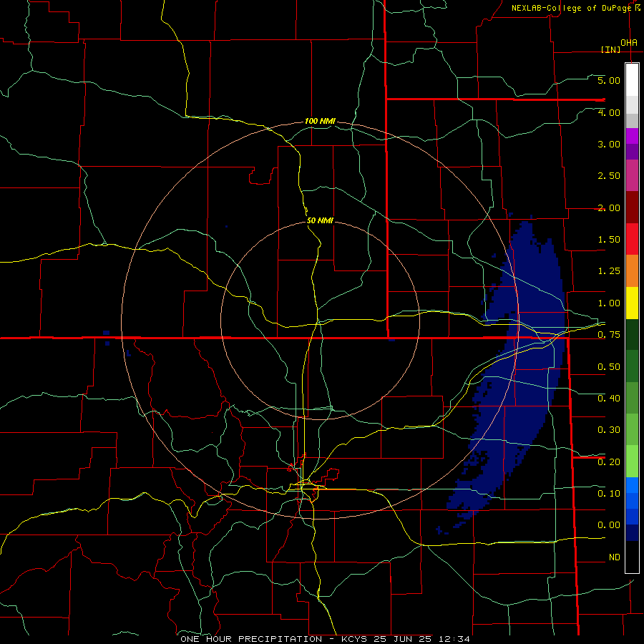Click the '50 NMI' range ring label
The width and height of the screenshot is (644, 644).
pos(320,220)
